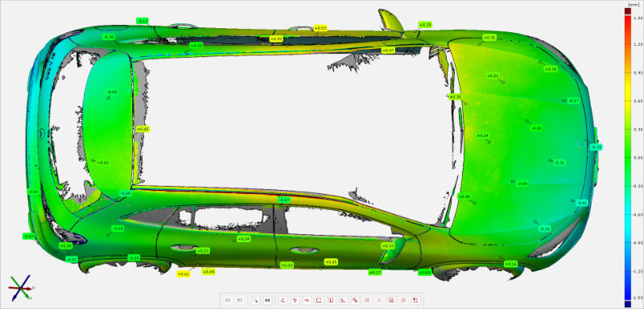Click the dark blue under-range legend swatch
Screen dimensions: 644x309
click(x=627, y=304)
